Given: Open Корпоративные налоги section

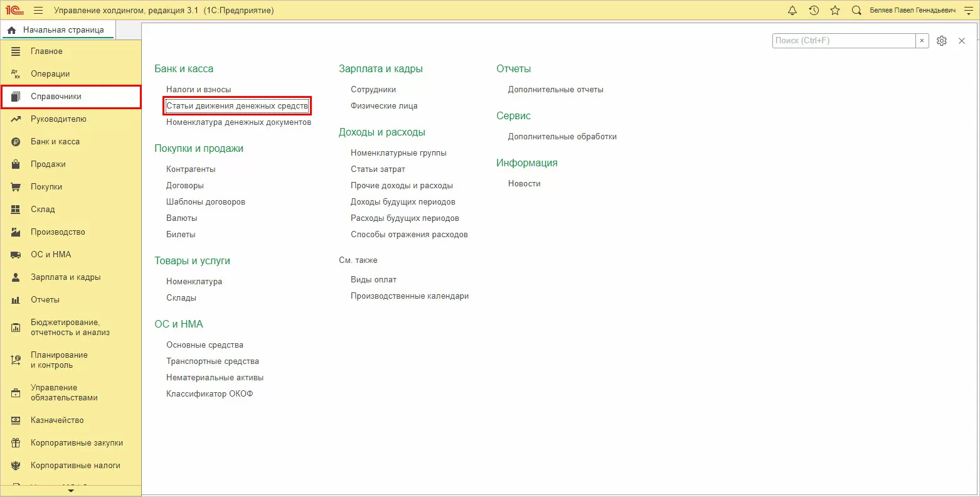Looking at the screenshot, I should click(x=75, y=466).
